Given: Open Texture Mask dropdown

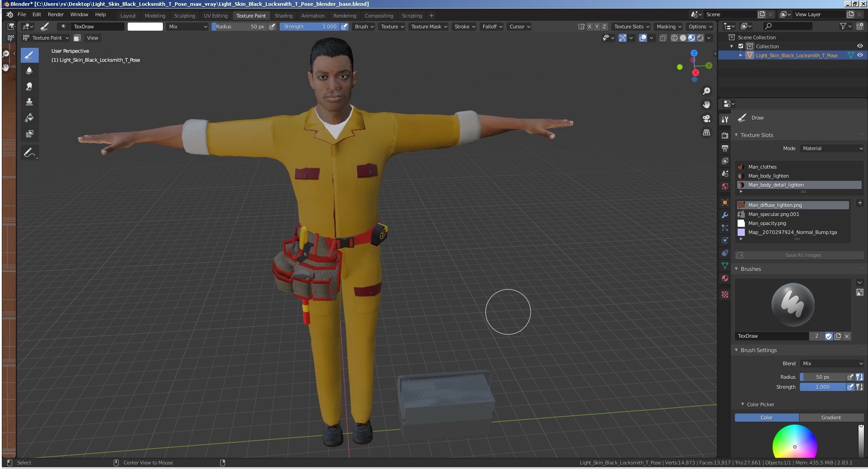Looking at the screenshot, I should pos(429,27).
